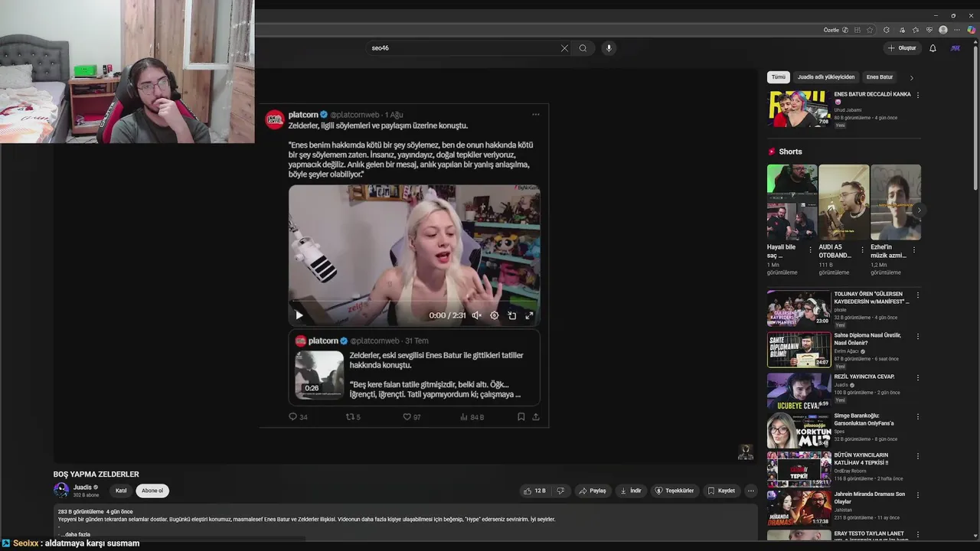Open browser extensions icon
This screenshot has height=551, width=980.
tap(887, 30)
